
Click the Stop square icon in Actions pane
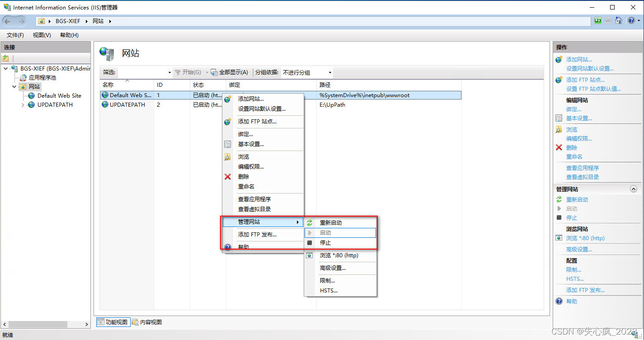[559, 217]
